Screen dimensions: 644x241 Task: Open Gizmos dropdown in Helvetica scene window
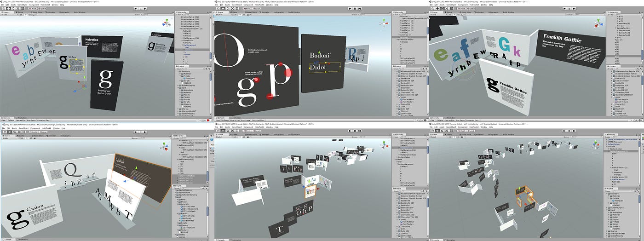click(139, 15)
